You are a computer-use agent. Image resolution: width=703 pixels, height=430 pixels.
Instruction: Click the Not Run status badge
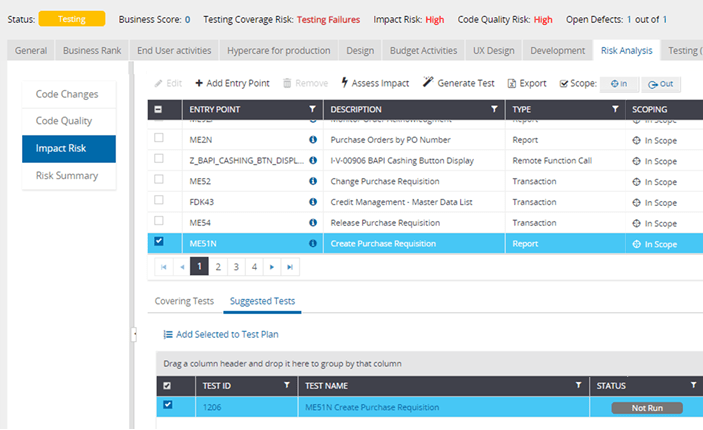pos(647,408)
